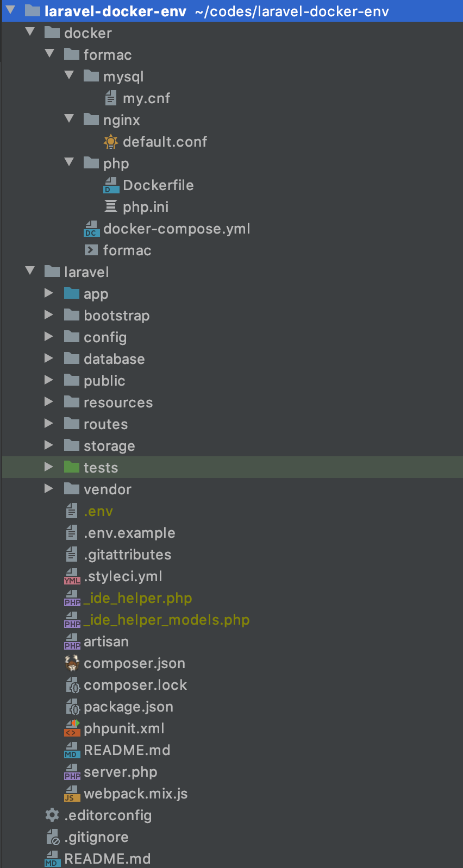The height and width of the screenshot is (868, 463).
Task: Open the webpack.mix.js file name
Action: click(136, 794)
